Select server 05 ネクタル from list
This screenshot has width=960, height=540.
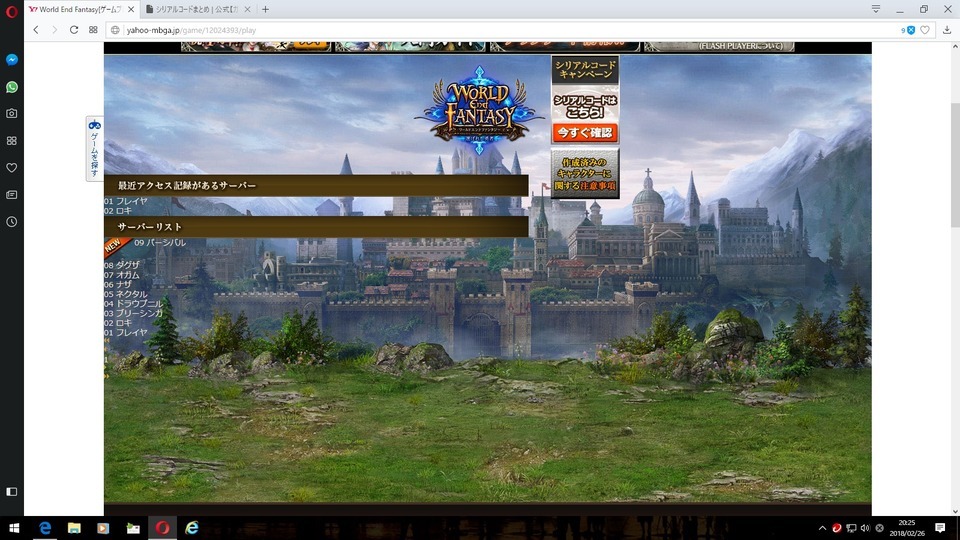tap(126, 294)
